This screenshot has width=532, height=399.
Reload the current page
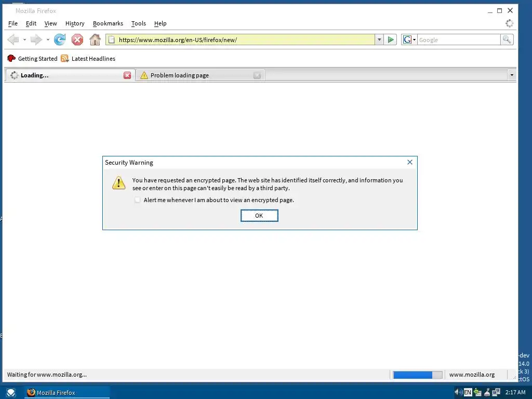click(x=60, y=39)
